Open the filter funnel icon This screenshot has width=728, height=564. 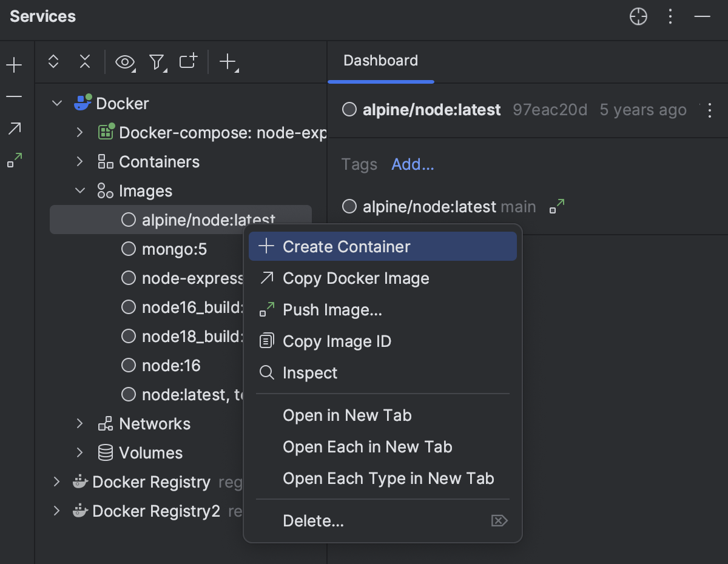pyautogui.click(x=157, y=61)
